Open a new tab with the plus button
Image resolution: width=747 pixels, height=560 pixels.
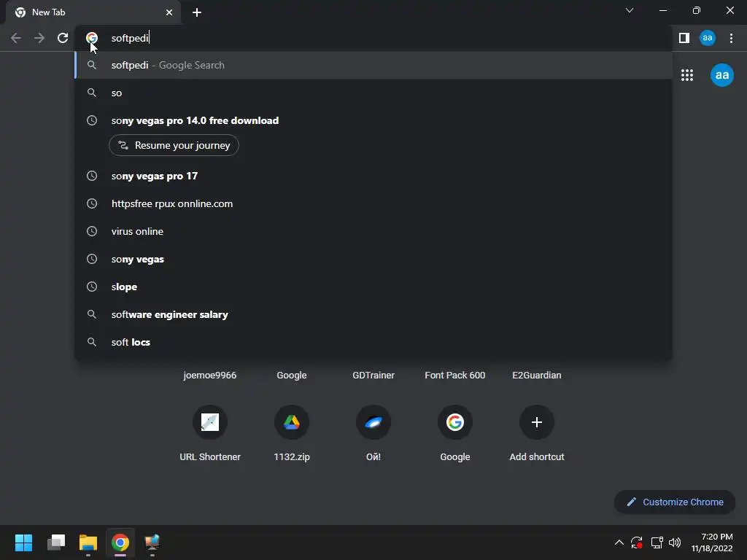click(197, 12)
